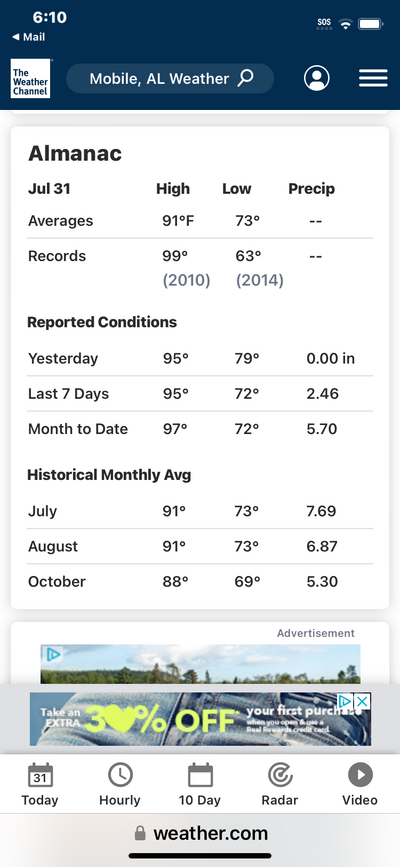Image resolution: width=400 pixels, height=867 pixels.
Task: Switch to the Hourly forecast tab
Action: point(120,784)
